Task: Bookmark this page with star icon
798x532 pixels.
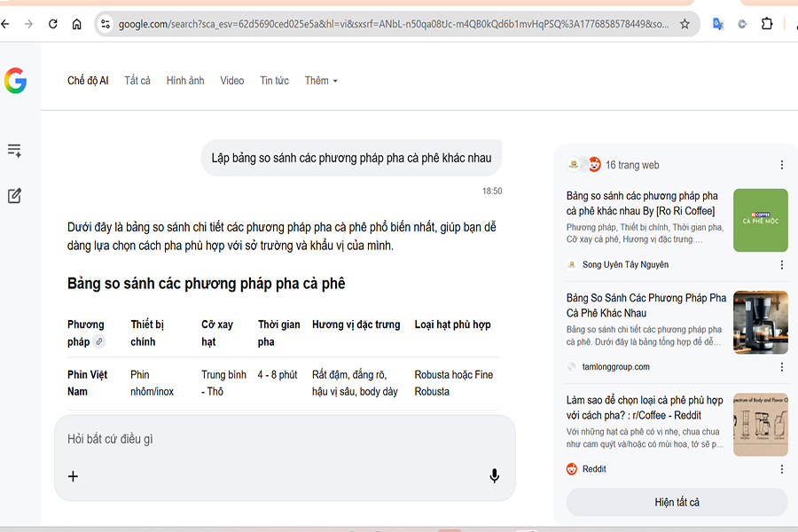Action: [x=685, y=24]
